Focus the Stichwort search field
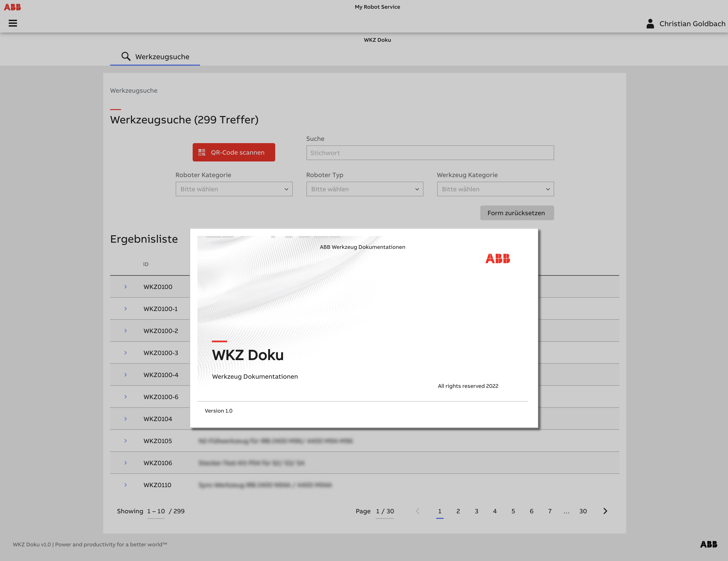The height and width of the screenshot is (561, 728). click(430, 153)
